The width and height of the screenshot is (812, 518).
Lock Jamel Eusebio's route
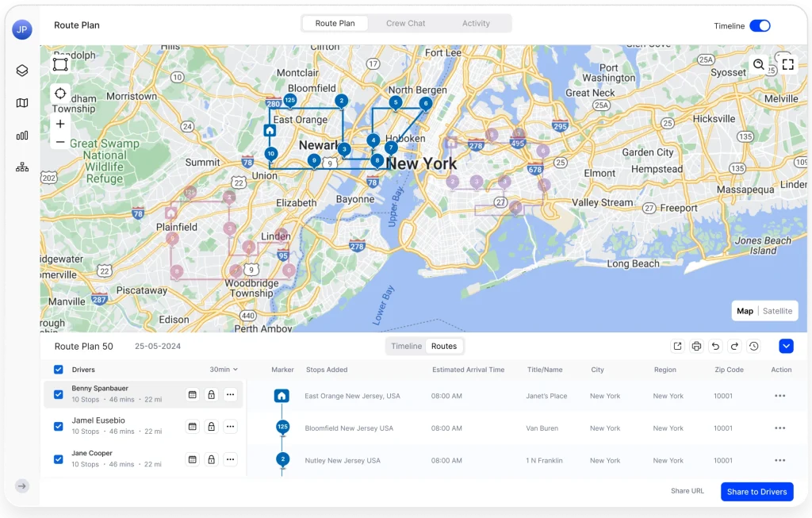point(211,427)
